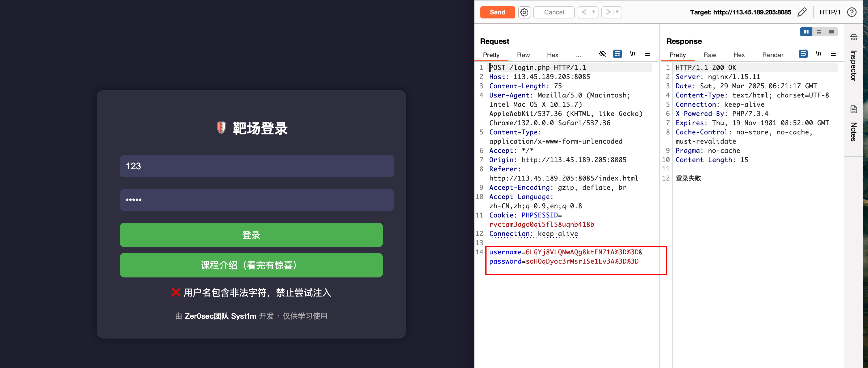Switch to top/bottom split layout
Screen dimensions: 868x368
(x=819, y=32)
